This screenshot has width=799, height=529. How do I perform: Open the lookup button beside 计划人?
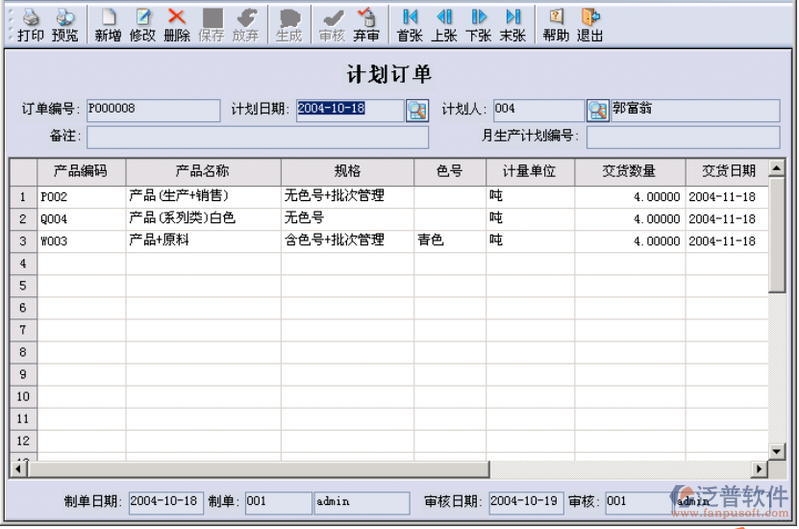coord(597,111)
